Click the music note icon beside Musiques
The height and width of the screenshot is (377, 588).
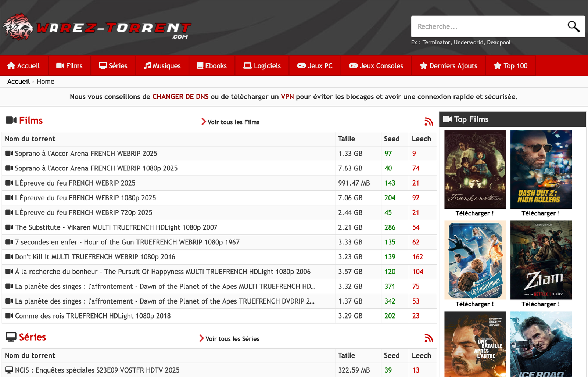[x=147, y=66]
